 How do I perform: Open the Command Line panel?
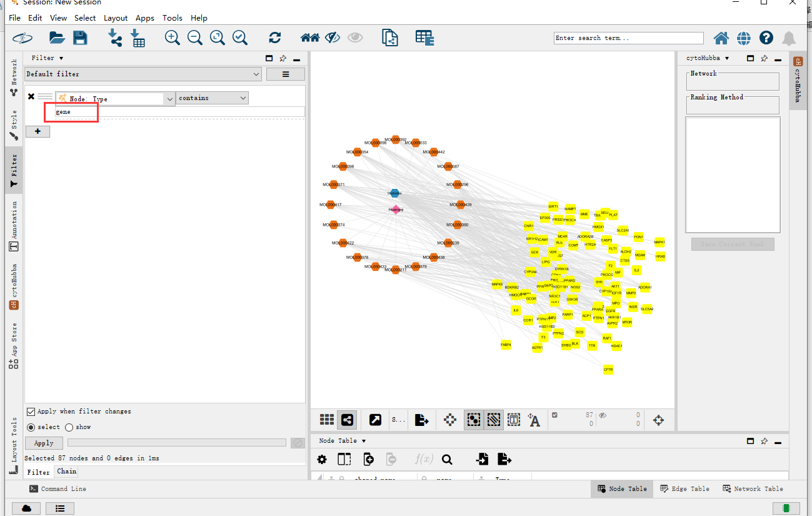(58, 489)
